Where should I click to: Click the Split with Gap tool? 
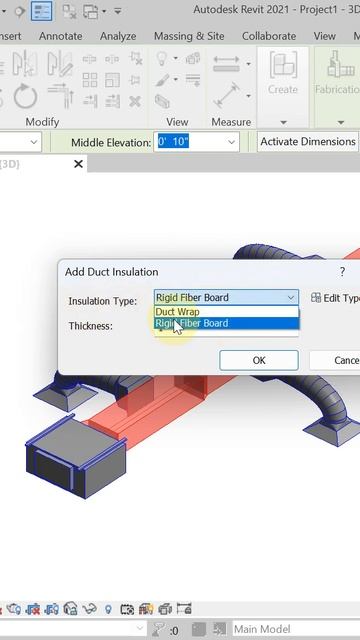pyautogui.click(x=112, y=60)
